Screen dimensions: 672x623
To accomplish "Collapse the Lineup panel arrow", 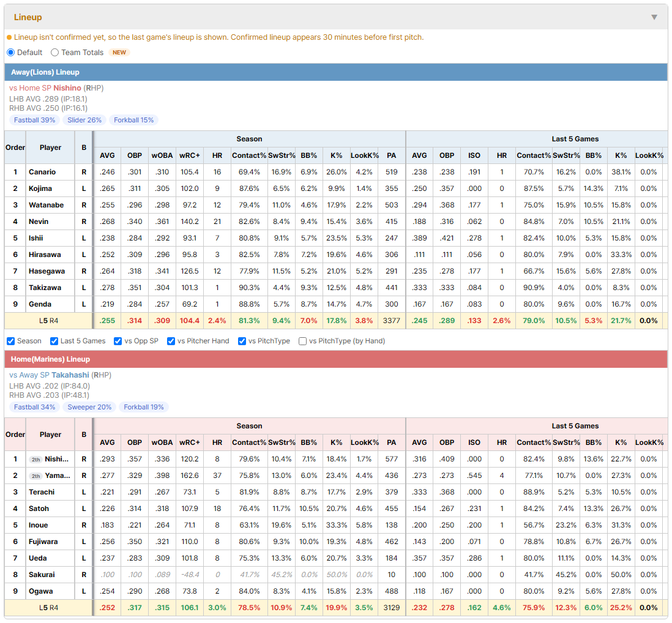I will [x=654, y=17].
